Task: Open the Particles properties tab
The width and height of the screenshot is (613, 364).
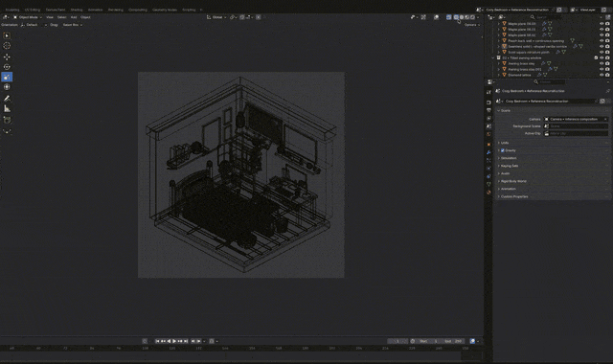Action: (x=488, y=160)
